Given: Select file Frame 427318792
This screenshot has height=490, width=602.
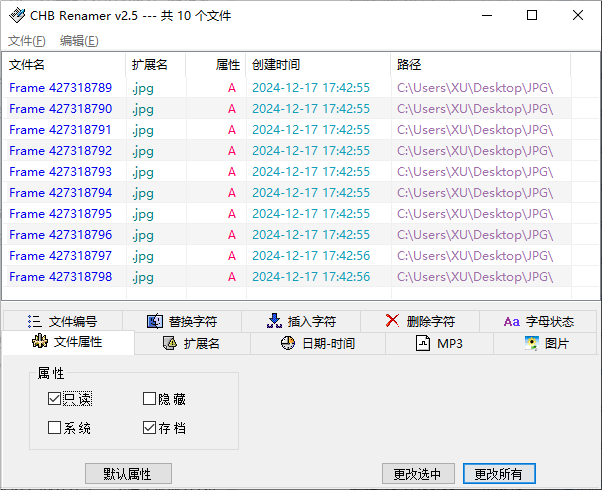Looking at the screenshot, I should 61,151.
